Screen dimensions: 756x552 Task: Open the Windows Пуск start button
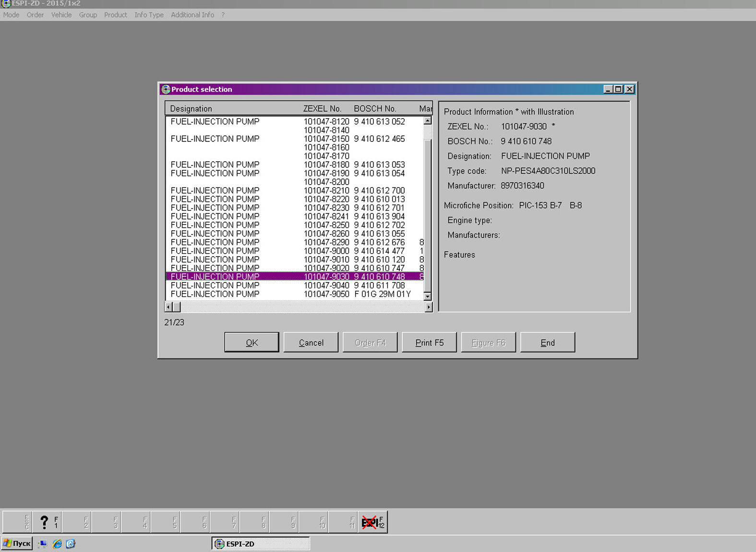click(17, 543)
